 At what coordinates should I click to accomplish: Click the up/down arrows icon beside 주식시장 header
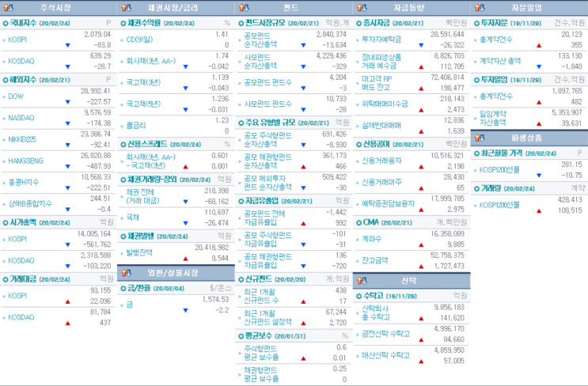click(x=9, y=7)
